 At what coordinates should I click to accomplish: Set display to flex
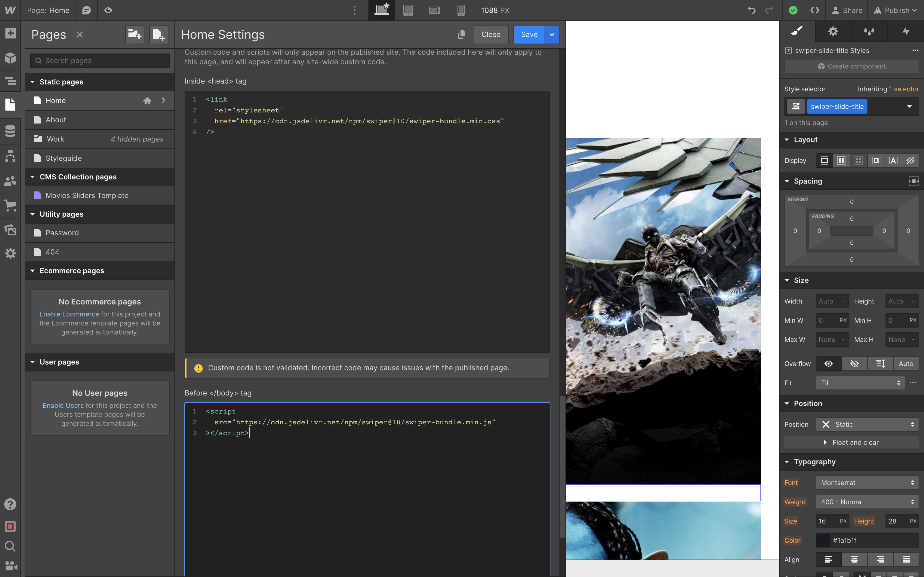tap(841, 161)
